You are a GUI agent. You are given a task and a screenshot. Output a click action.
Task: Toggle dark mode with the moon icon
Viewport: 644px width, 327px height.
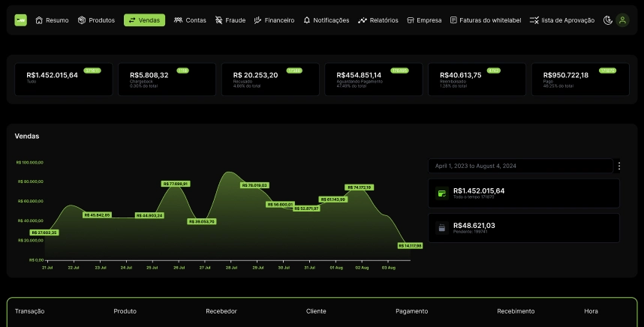[x=608, y=20]
